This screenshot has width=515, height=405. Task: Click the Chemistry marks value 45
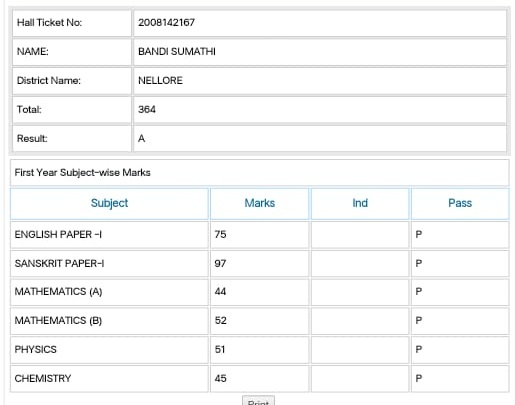(x=220, y=379)
